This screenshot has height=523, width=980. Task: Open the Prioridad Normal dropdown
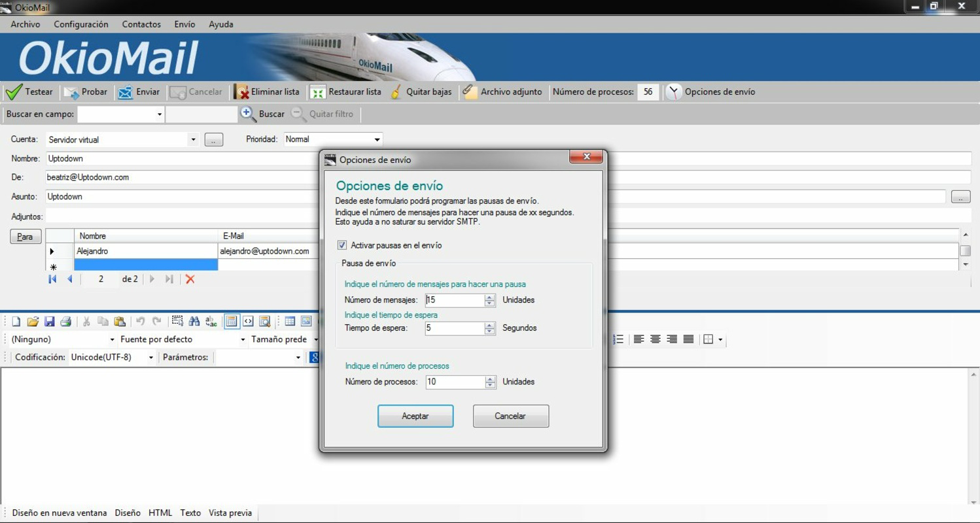click(377, 140)
